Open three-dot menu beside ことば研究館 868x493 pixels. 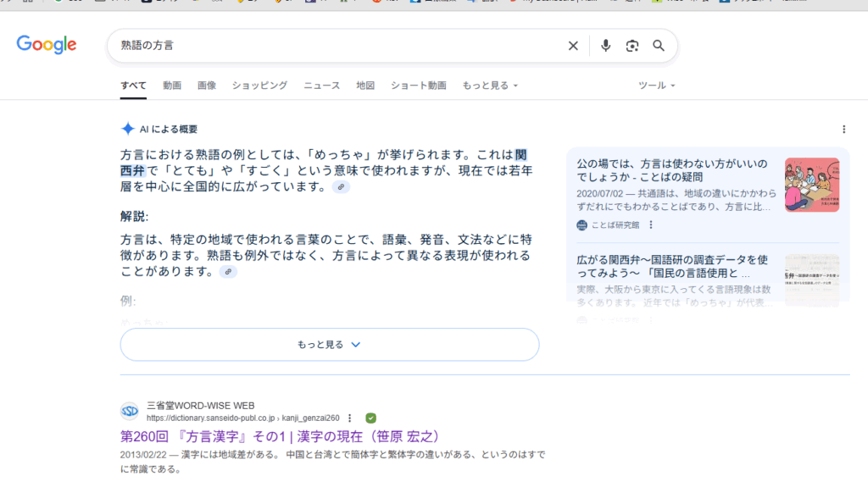click(651, 225)
